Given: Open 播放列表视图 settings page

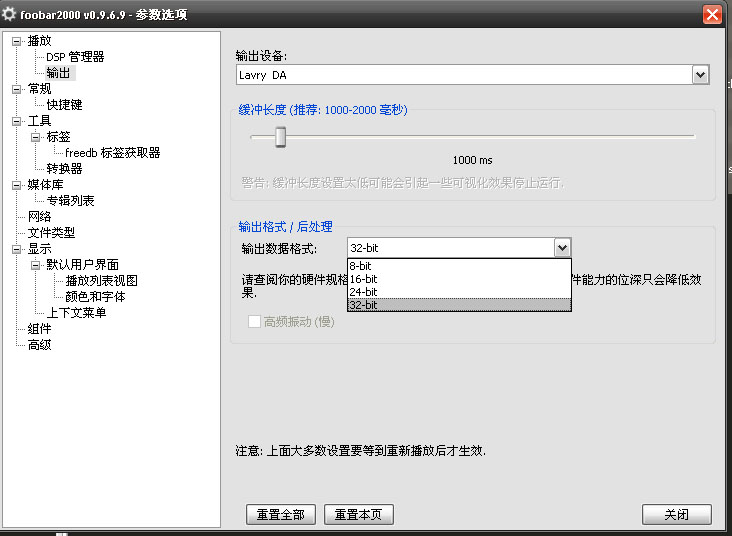Looking at the screenshot, I should click(101, 281).
